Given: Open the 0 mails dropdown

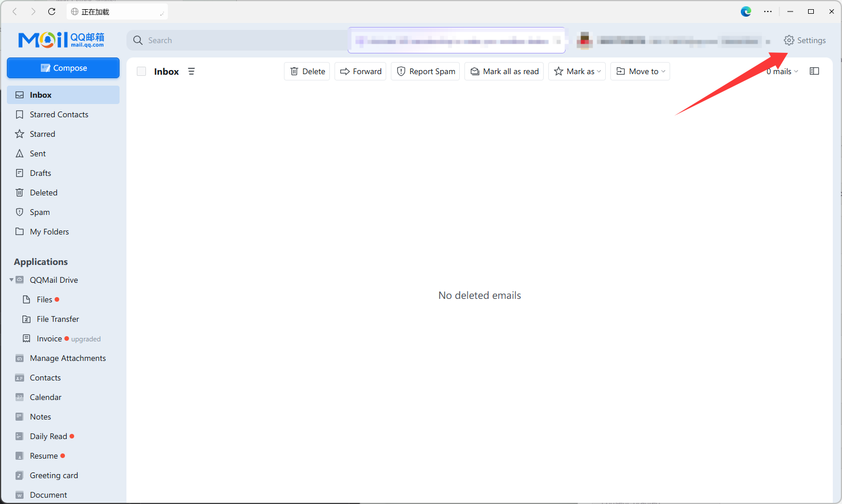Looking at the screenshot, I should 782,71.
